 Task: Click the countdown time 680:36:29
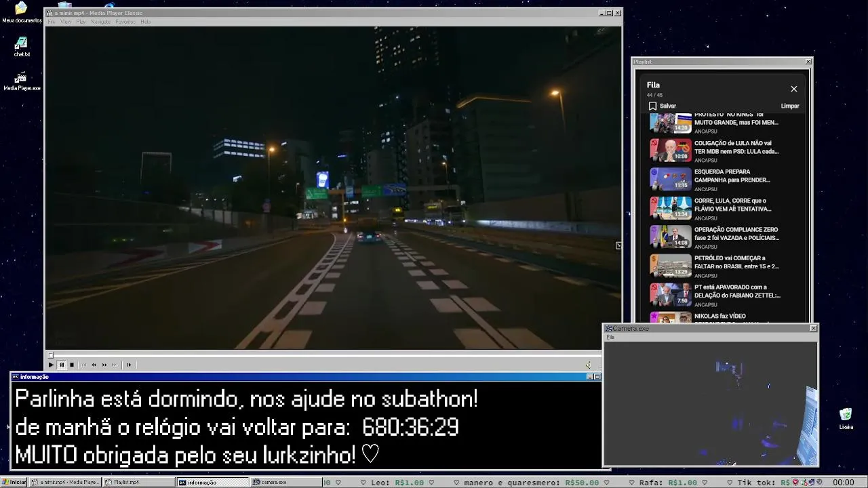point(410,428)
